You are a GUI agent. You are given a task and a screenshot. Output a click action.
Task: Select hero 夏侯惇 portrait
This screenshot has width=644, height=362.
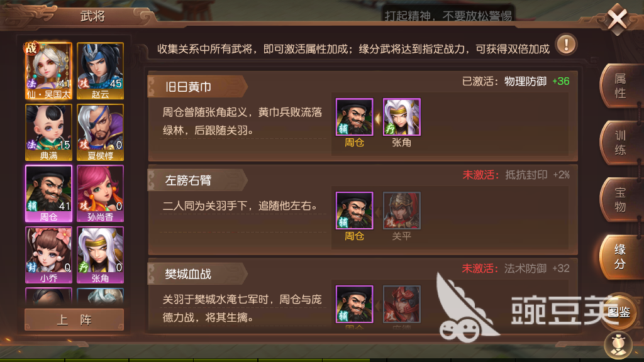point(100,132)
